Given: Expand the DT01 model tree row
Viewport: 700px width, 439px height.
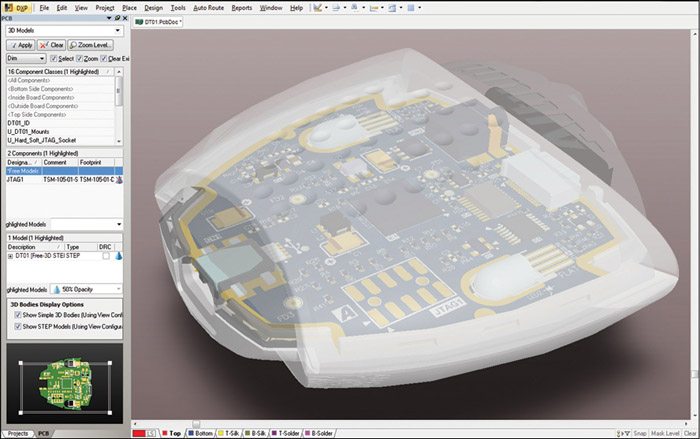Looking at the screenshot, I should (x=10, y=256).
